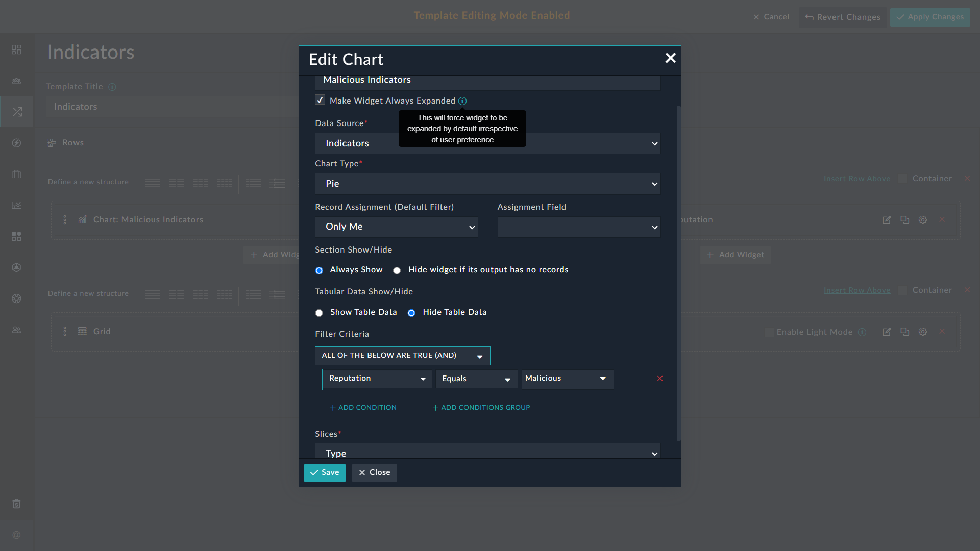This screenshot has width=980, height=551.
Task: Select the crossed-arrows playbooks icon in sidebar
Action: click(17, 111)
